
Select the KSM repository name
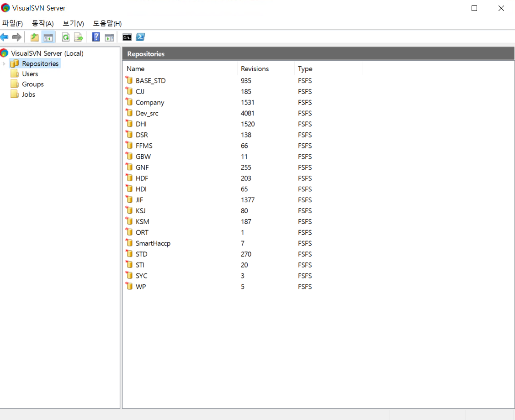(142, 221)
